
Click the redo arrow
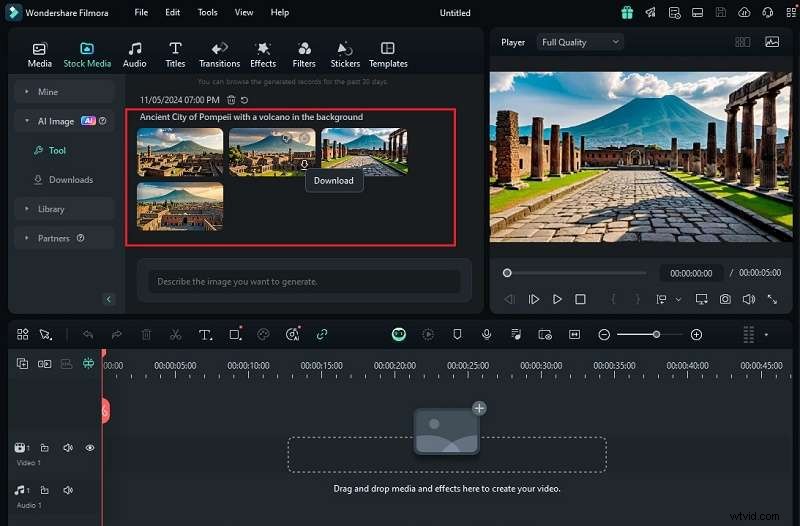(117, 335)
